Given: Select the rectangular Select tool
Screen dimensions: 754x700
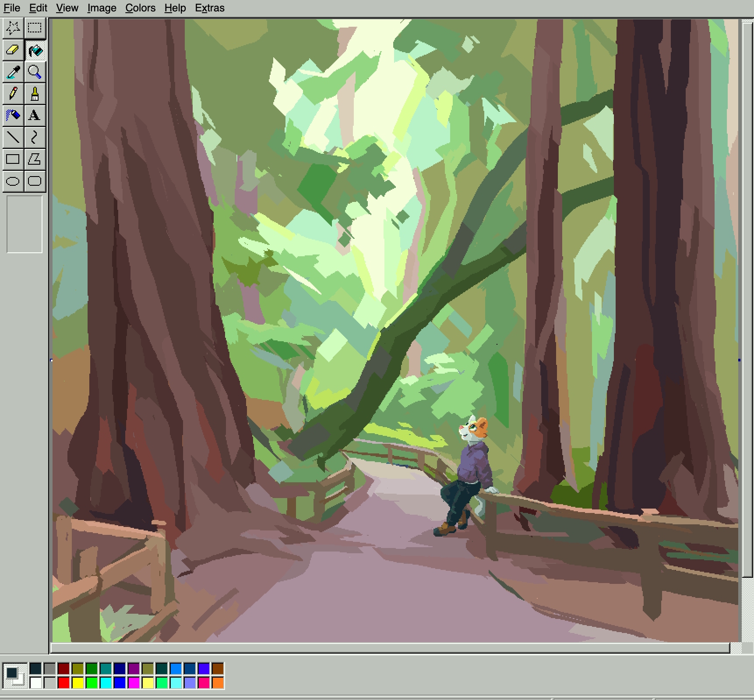Looking at the screenshot, I should click(35, 28).
